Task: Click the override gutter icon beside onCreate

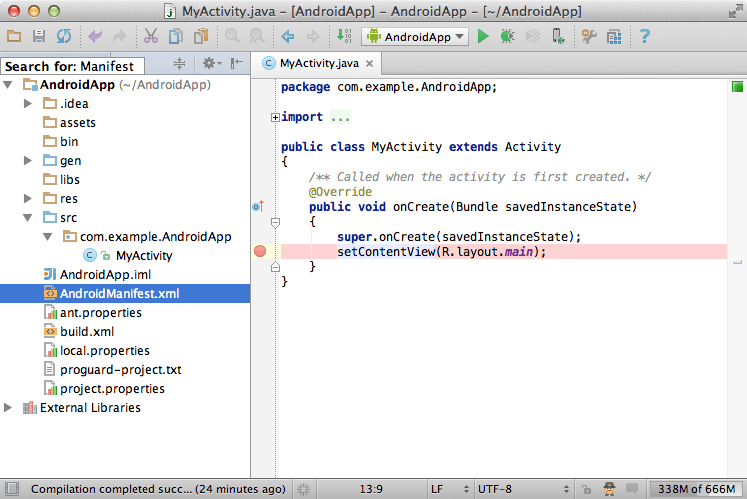Action: (x=258, y=206)
